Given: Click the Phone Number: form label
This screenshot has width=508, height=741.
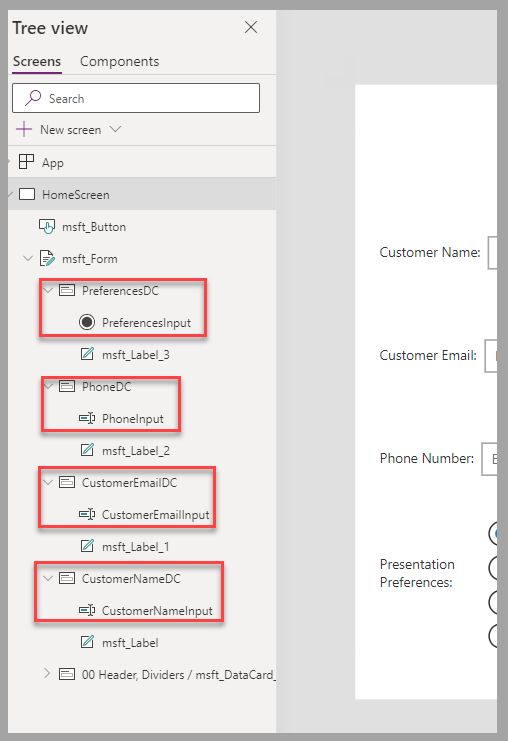Looking at the screenshot, I should tap(427, 458).
